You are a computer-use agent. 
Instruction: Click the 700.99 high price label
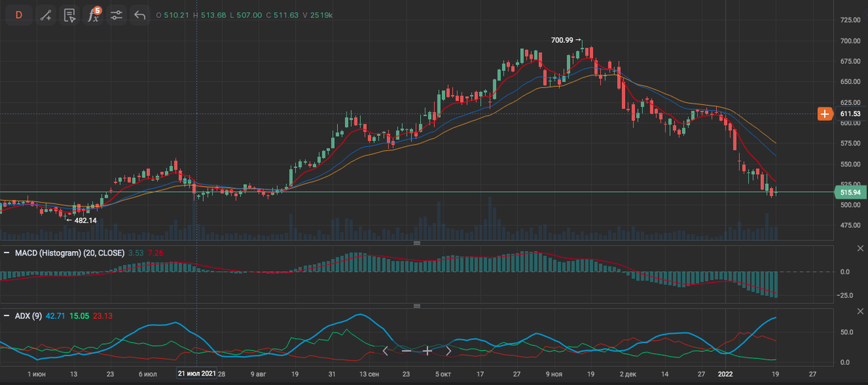tap(563, 41)
